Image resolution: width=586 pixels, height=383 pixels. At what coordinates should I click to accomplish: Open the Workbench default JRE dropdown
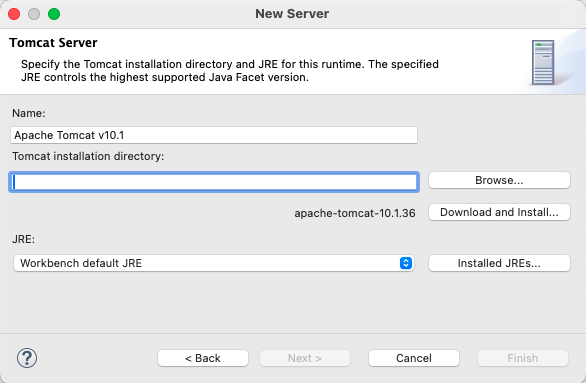(214, 263)
